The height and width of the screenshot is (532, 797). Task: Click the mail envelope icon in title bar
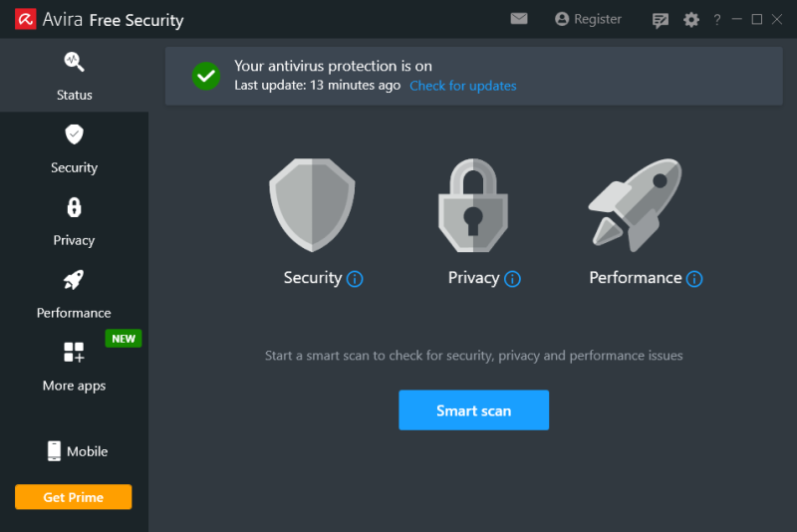[x=519, y=19]
